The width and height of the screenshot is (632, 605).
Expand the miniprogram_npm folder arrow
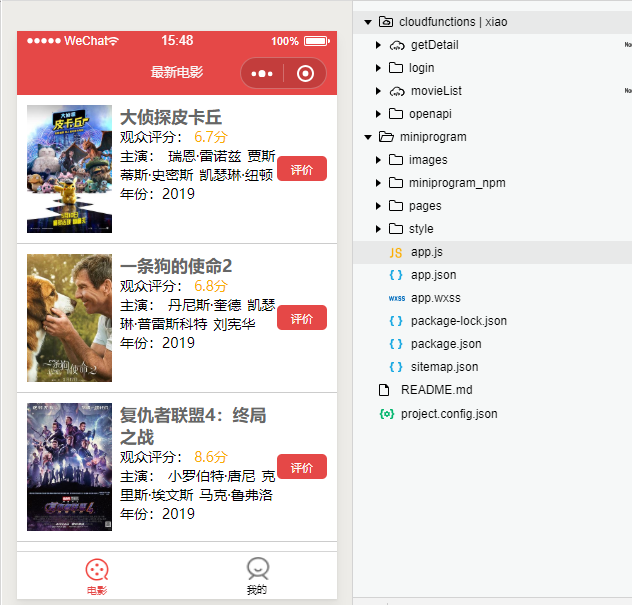(378, 183)
